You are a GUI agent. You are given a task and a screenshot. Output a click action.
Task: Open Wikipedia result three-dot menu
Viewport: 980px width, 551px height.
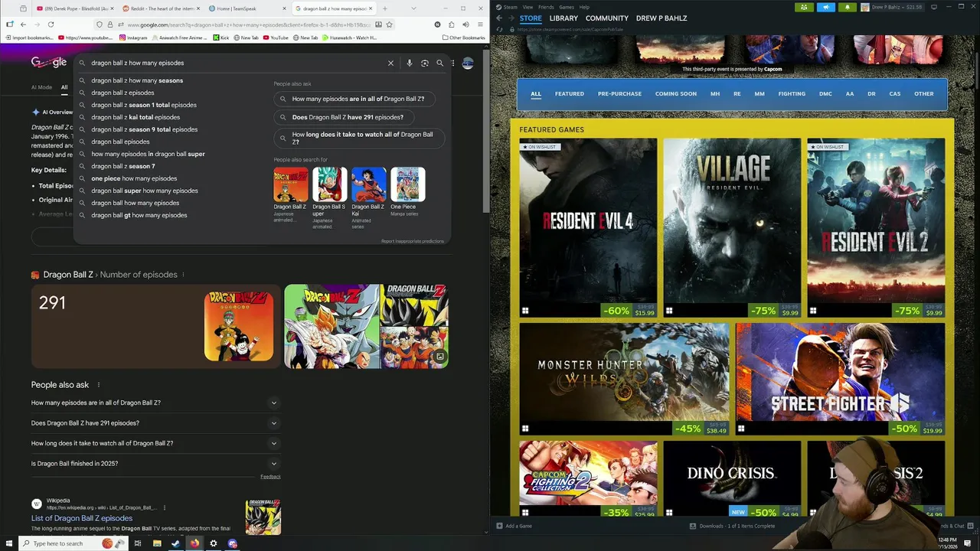click(164, 507)
